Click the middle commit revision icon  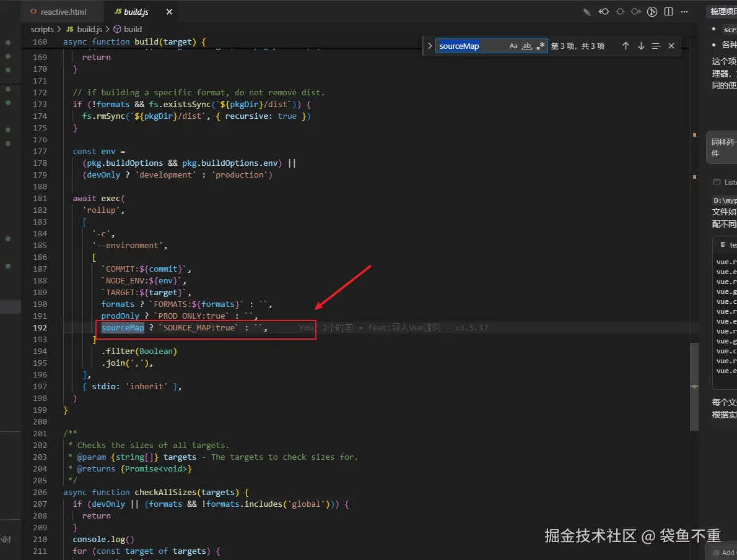click(620, 12)
